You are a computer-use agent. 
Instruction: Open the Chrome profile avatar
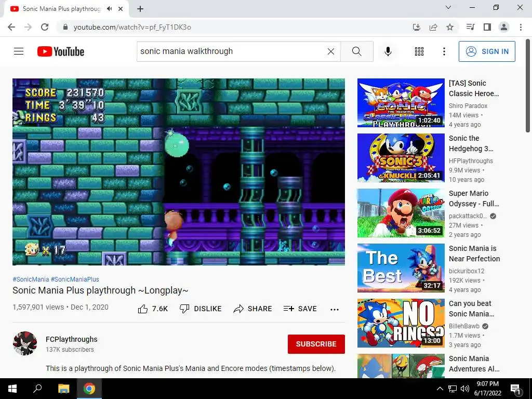[x=504, y=27]
